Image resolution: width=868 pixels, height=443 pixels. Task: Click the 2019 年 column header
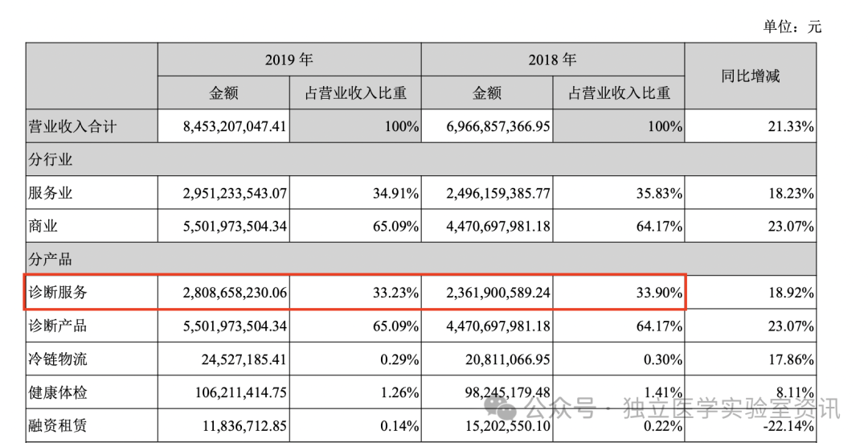[x=289, y=60]
